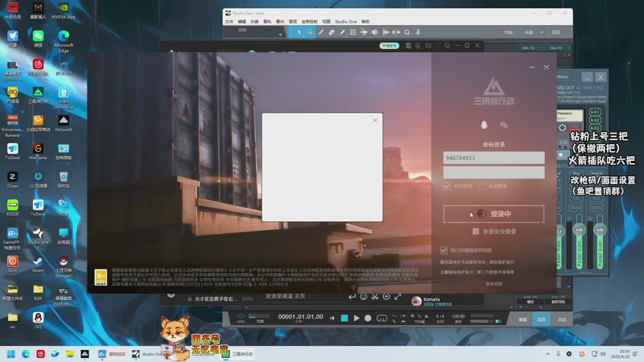
Task: Expand chat input with the diagonal arrows icon
Action: [x=398, y=296]
